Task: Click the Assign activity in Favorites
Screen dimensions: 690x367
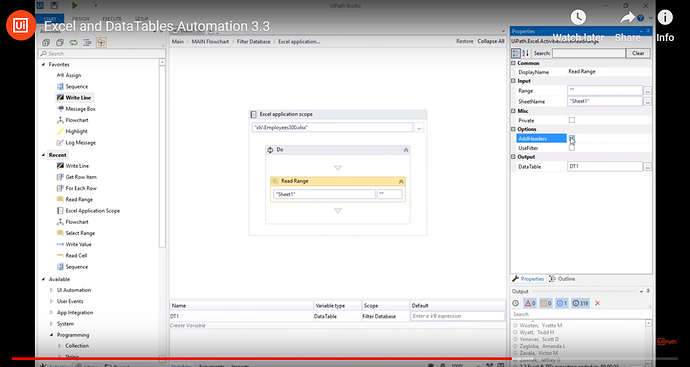Action: [x=69, y=75]
